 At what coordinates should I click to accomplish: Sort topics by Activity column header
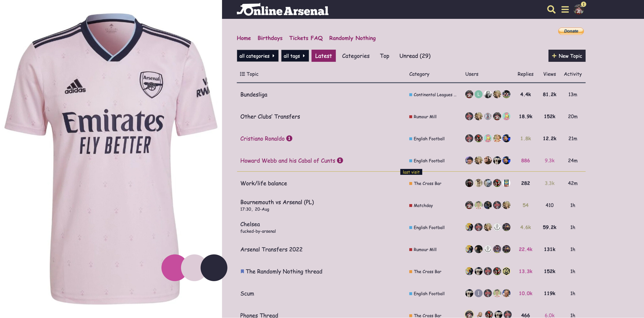[572, 74]
